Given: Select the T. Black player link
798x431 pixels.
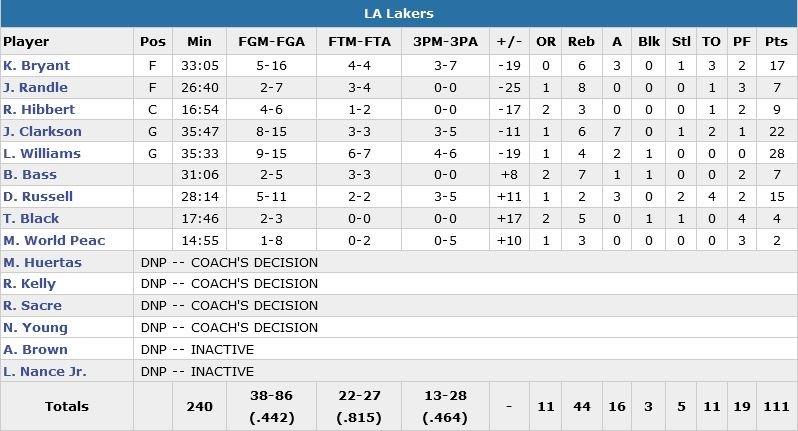Looking at the screenshot, I should click(31, 219).
